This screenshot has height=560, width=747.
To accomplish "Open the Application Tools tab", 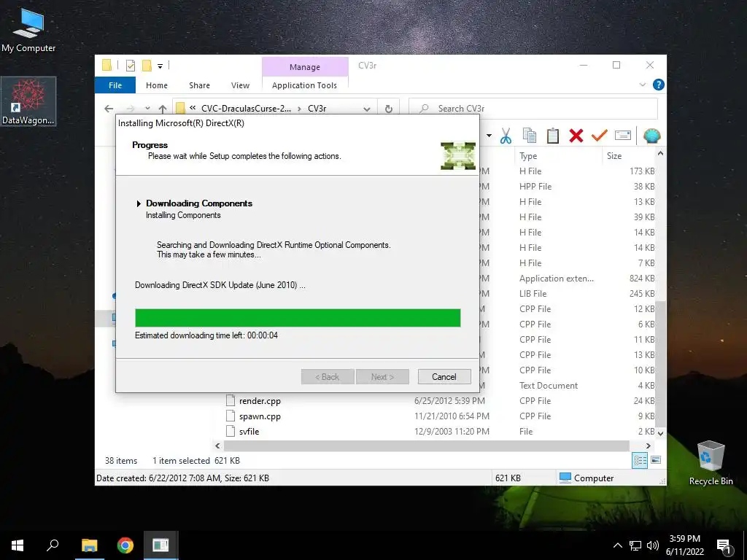I will (304, 85).
